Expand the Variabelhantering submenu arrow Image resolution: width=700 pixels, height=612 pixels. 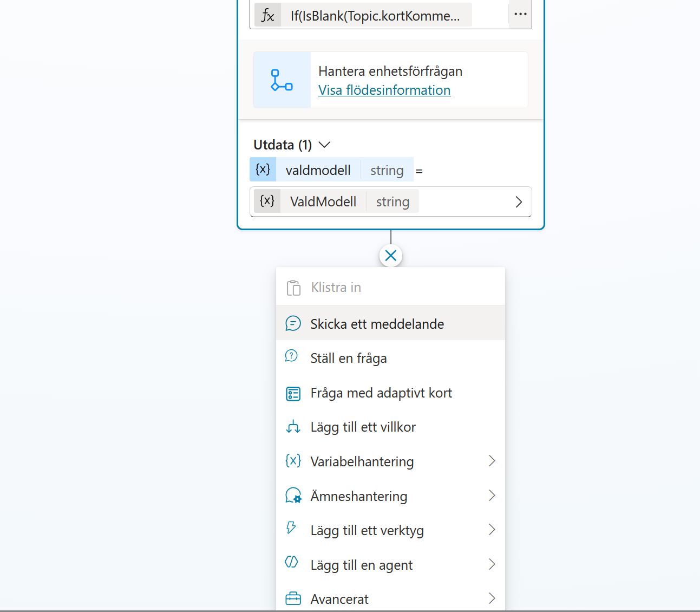click(x=492, y=461)
